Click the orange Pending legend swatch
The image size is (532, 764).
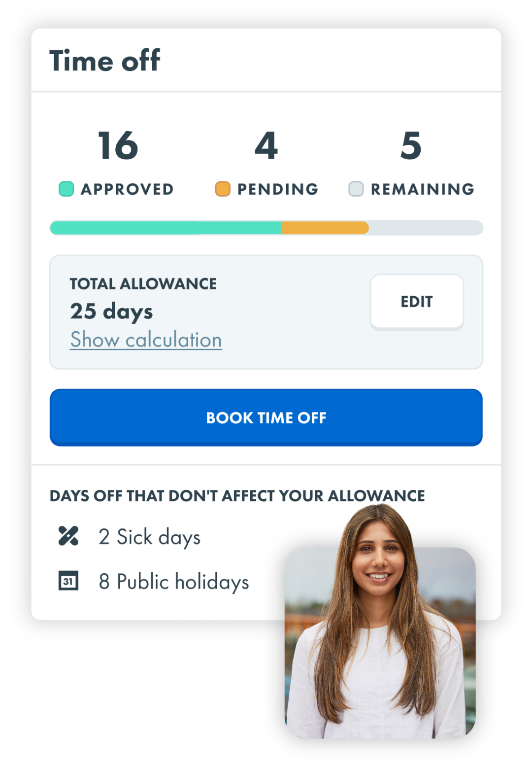coord(223,189)
